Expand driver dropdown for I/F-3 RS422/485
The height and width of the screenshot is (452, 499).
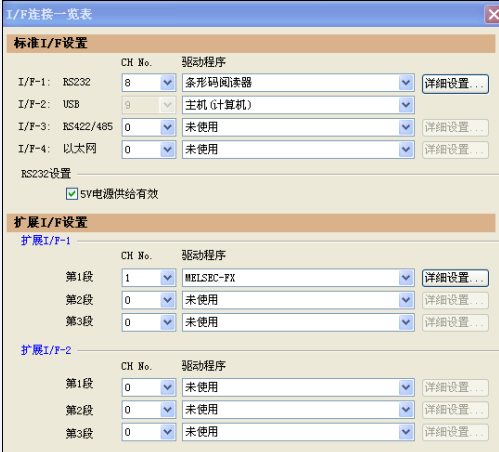click(x=406, y=127)
